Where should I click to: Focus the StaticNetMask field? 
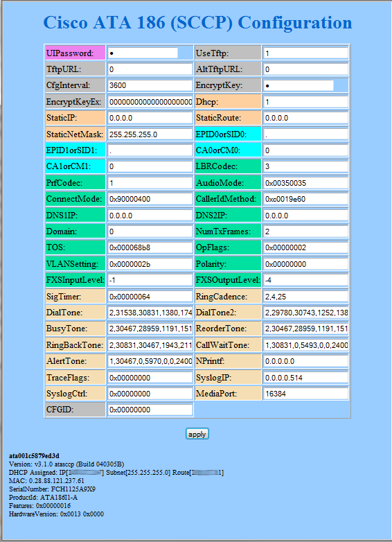150,134
